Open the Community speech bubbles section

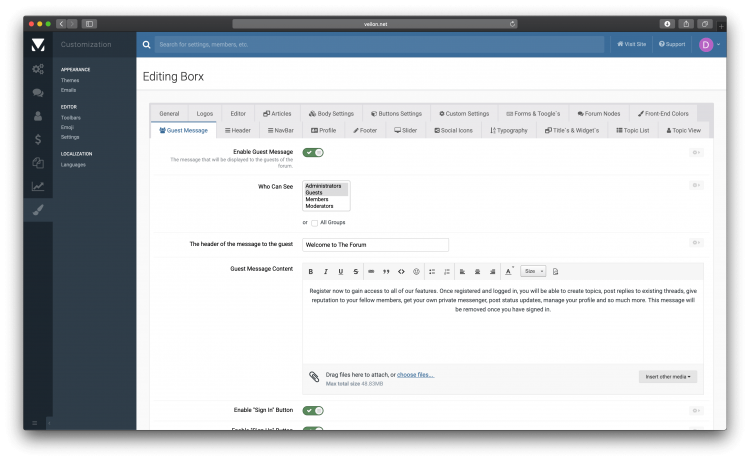pyautogui.click(x=38, y=93)
